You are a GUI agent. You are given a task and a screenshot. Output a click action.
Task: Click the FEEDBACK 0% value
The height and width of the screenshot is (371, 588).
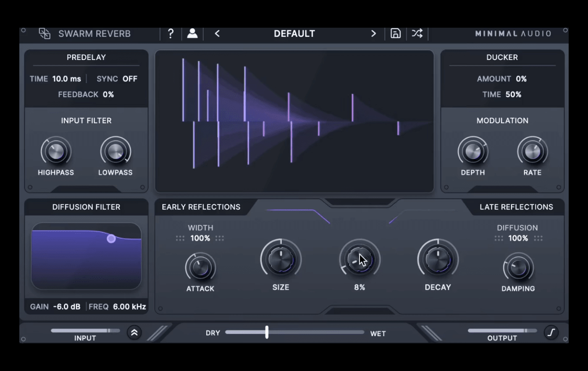point(108,94)
